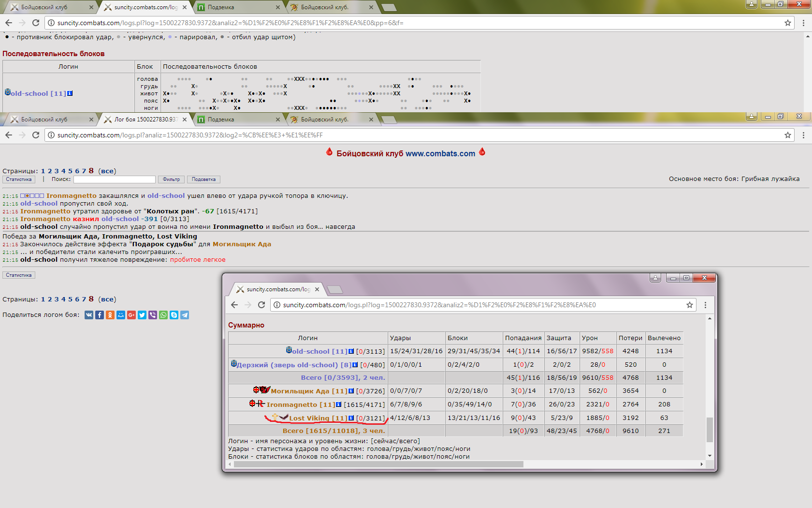The height and width of the screenshot is (508, 812).
Task: Bookmark the Лог боя window page
Action: click(788, 135)
